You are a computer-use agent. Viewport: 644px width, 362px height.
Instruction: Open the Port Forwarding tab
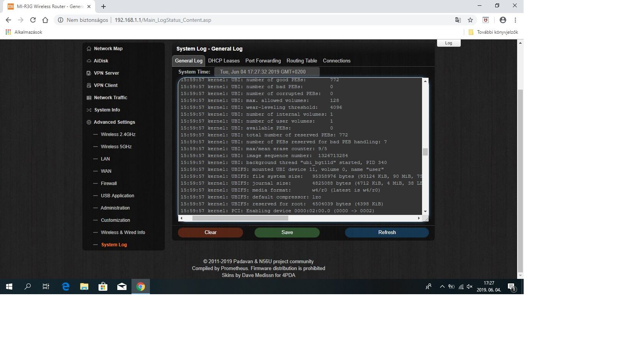click(263, 61)
